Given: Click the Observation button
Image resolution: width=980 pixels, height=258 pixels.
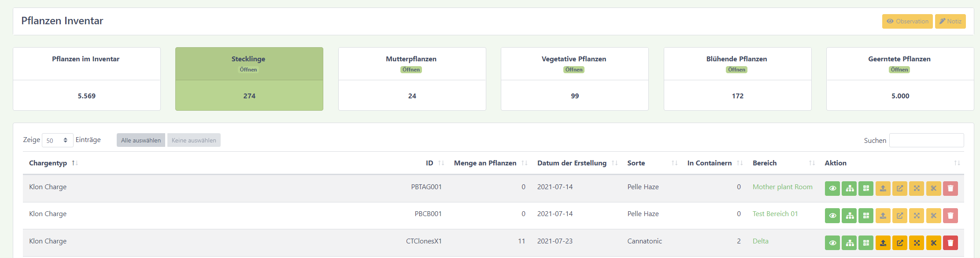Looking at the screenshot, I should coord(907,21).
